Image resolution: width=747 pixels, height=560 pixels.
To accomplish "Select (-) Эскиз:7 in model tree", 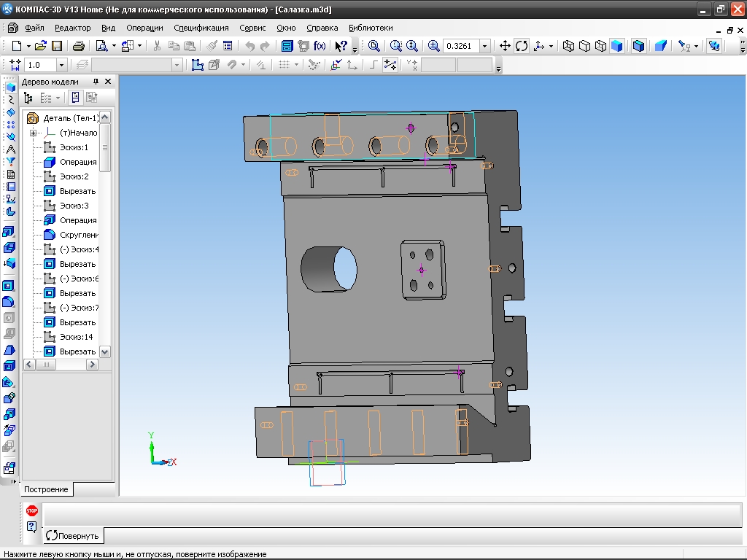I will click(x=79, y=308).
